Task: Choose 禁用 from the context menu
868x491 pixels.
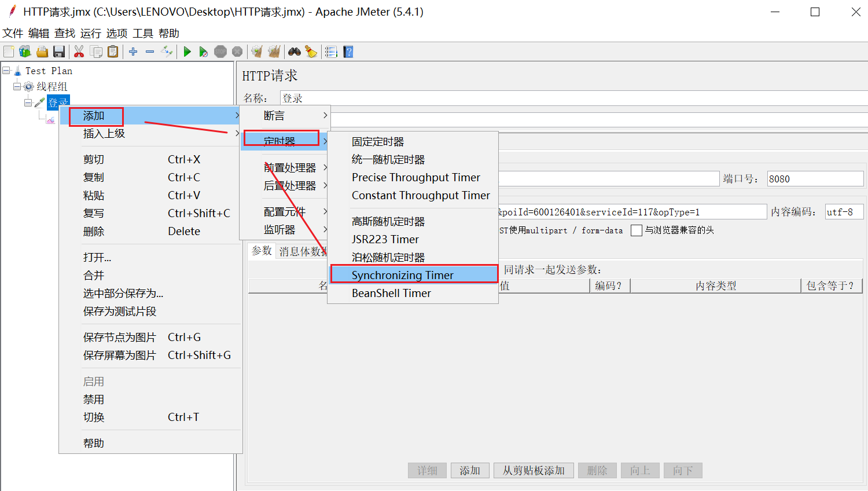Action: coord(150,400)
